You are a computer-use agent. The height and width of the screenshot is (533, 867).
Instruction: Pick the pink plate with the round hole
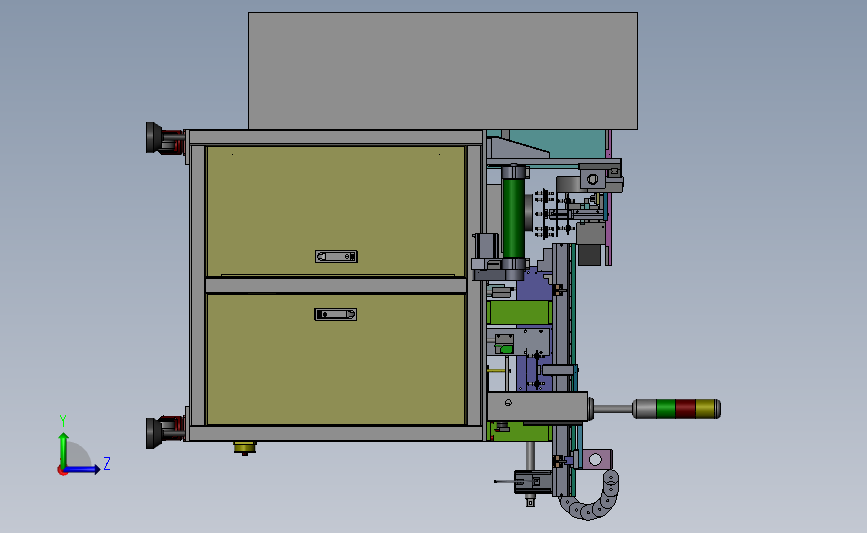coord(597,459)
